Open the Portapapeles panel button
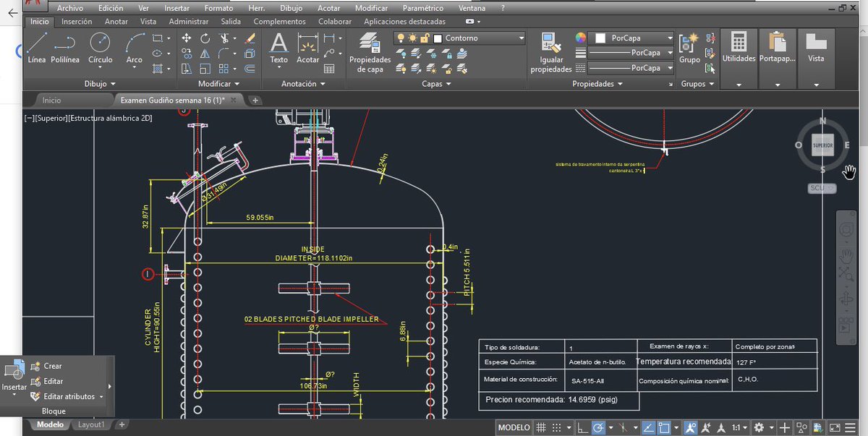 (x=778, y=59)
